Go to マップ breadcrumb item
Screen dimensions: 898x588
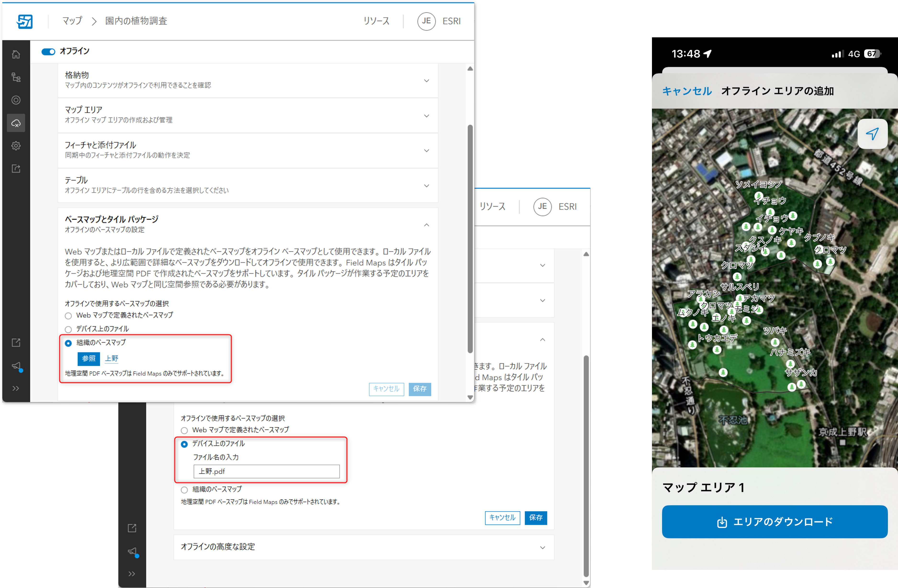coord(72,21)
